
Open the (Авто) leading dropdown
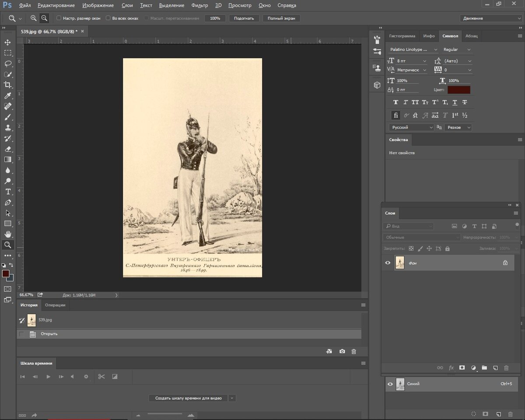(458, 61)
